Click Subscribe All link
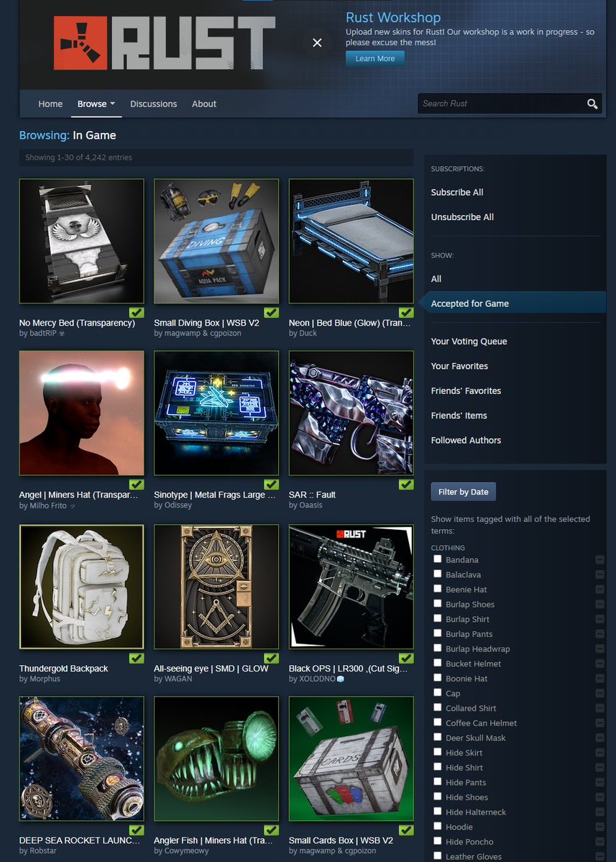Screen dimensions: 616x862 click(457, 193)
